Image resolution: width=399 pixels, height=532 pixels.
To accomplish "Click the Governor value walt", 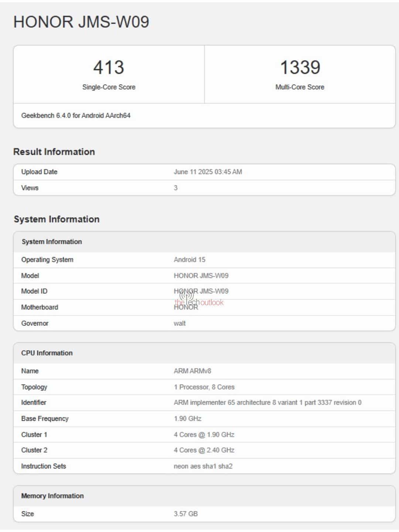I will pyautogui.click(x=180, y=323).
